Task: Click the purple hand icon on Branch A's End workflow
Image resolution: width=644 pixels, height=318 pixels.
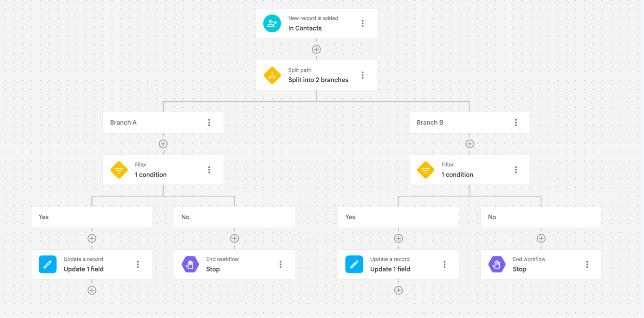Action: pos(190,264)
